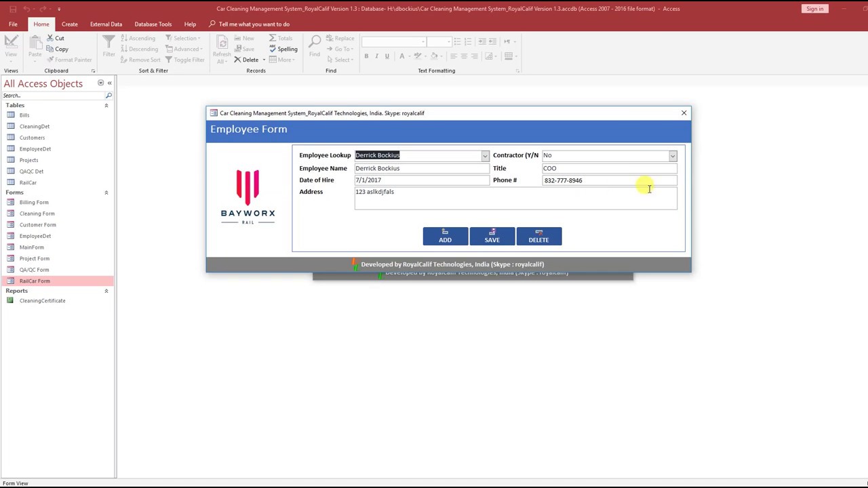Click the Employee Name field
This screenshot has width=868, height=488.
tap(421, 168)
